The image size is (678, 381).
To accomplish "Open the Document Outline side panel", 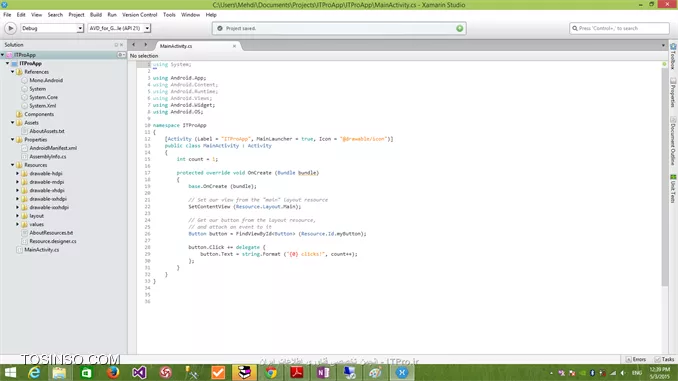I will click(x=673, y=141).
